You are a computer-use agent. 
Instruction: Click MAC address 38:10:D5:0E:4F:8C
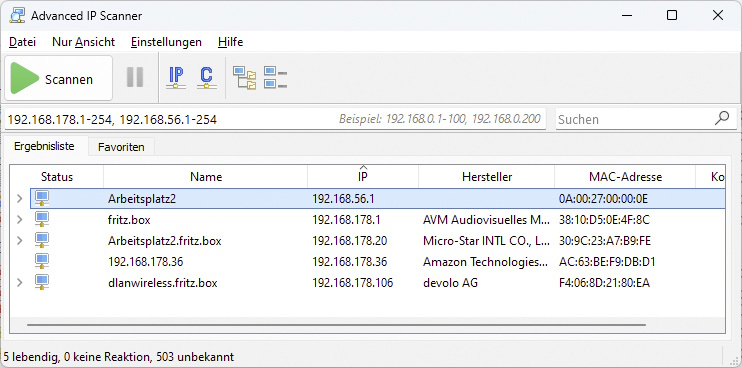[x=604, y=220]
